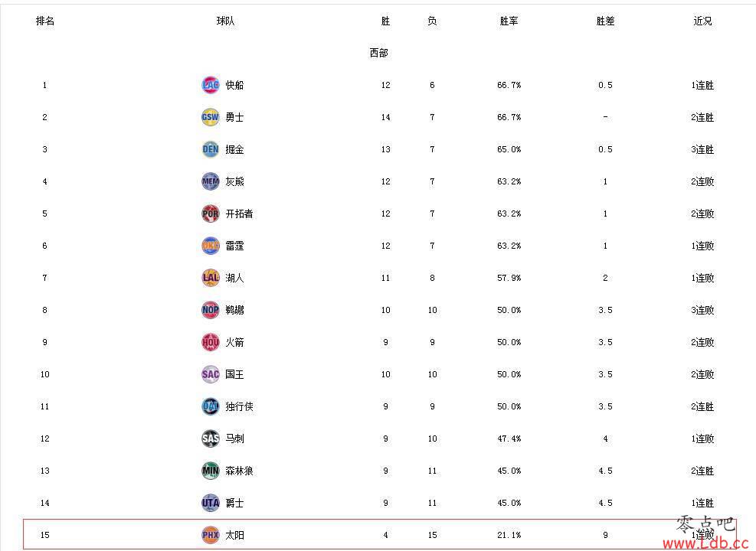This screenshot has width=756, height=551.
Task: Click the Lakers LAL team logo
Action: (x=210, y=278)
